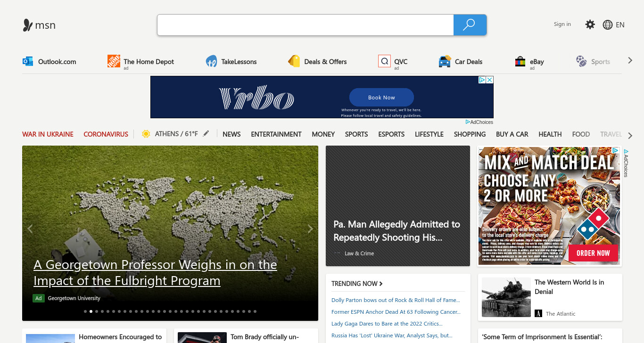
Task: Open Russia Has 'Lost' Ukraine War link
Action: [392, 335]
